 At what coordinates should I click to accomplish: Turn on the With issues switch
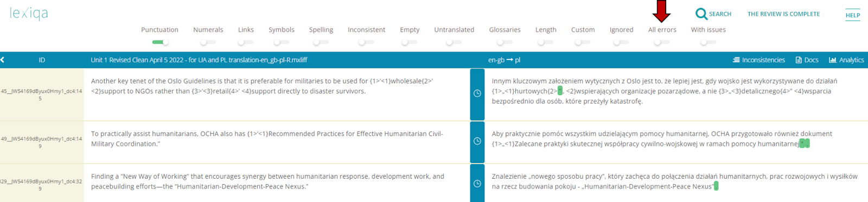pos(708,42)
